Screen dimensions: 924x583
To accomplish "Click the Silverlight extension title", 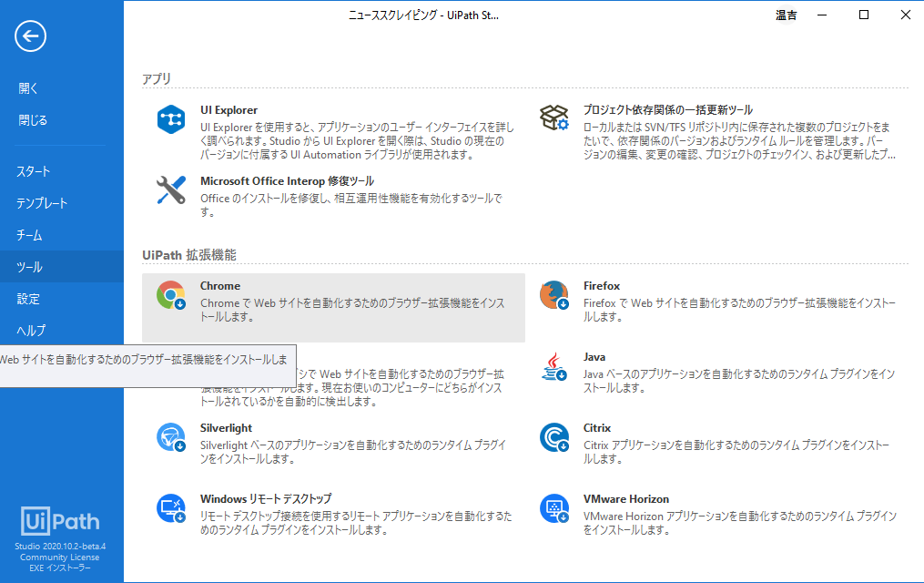I will pyautogui.click(x=226, y=428).
